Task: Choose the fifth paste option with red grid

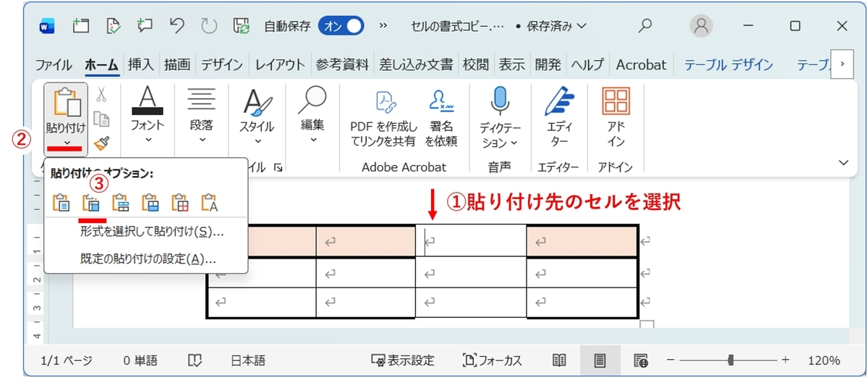Action: tap(179, 202)
